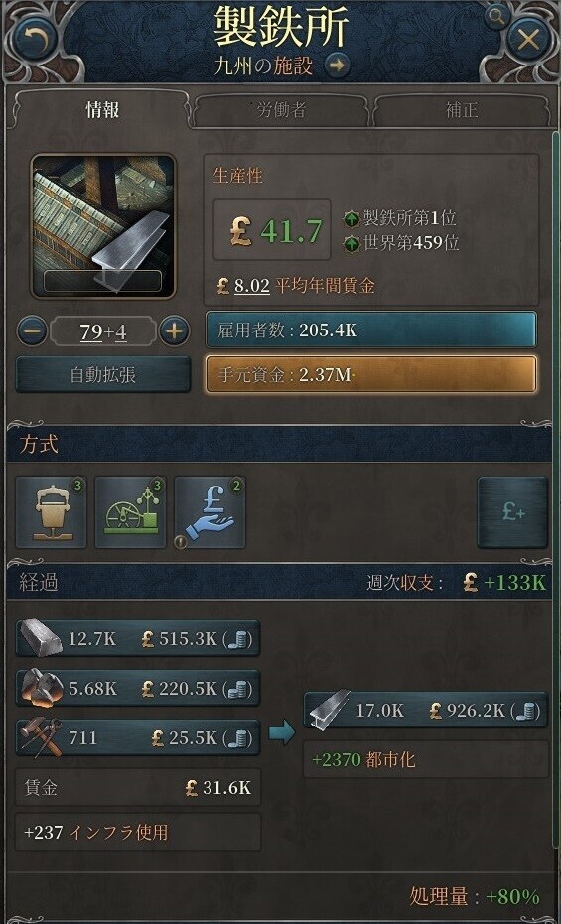
Task: Click the back arrow icon at top left
Action: pyautogui.click(x=32, y=39)
